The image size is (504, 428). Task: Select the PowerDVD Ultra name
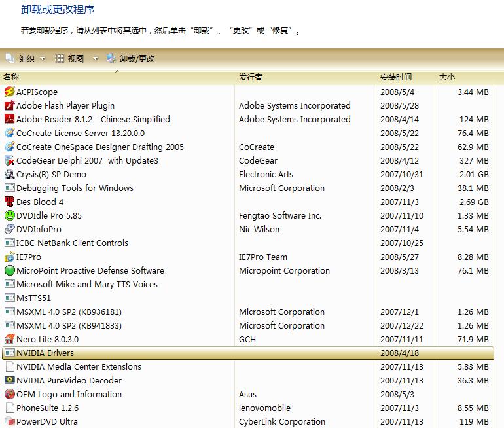click(x=47, y=422)
